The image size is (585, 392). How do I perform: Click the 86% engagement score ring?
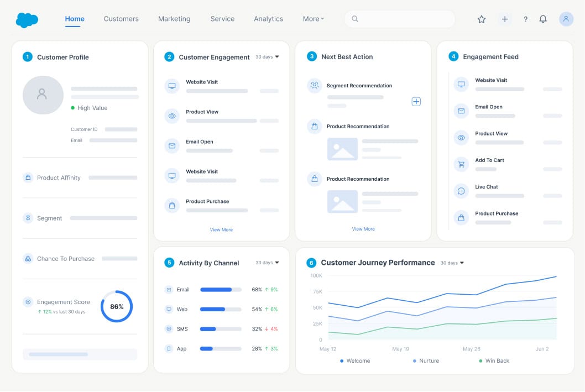tap(117, 307)
